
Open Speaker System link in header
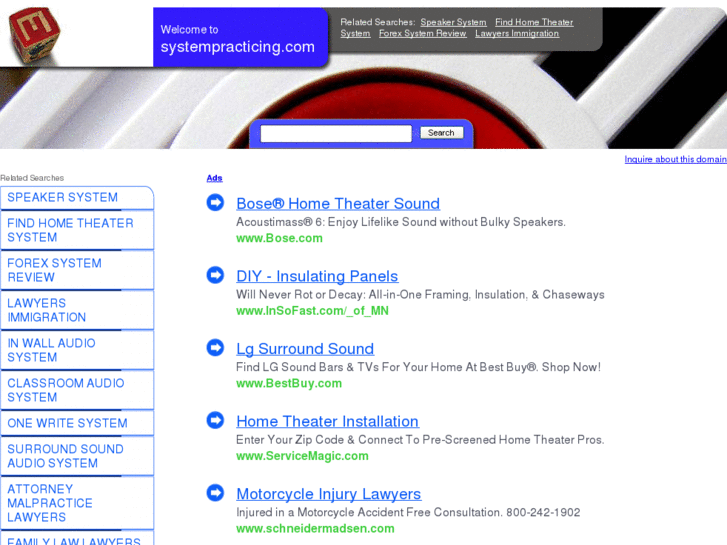click(x=453, y=22)
